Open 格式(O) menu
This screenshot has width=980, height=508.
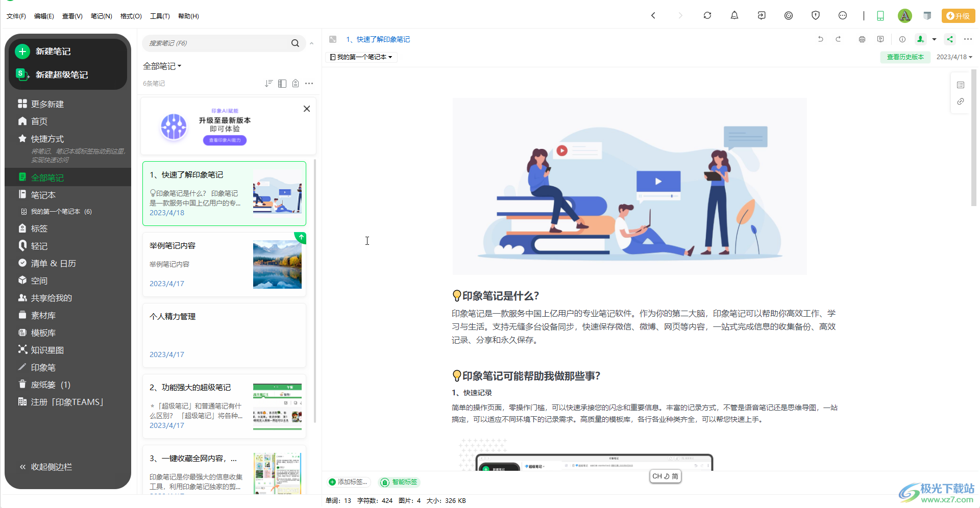click(131, 16)
